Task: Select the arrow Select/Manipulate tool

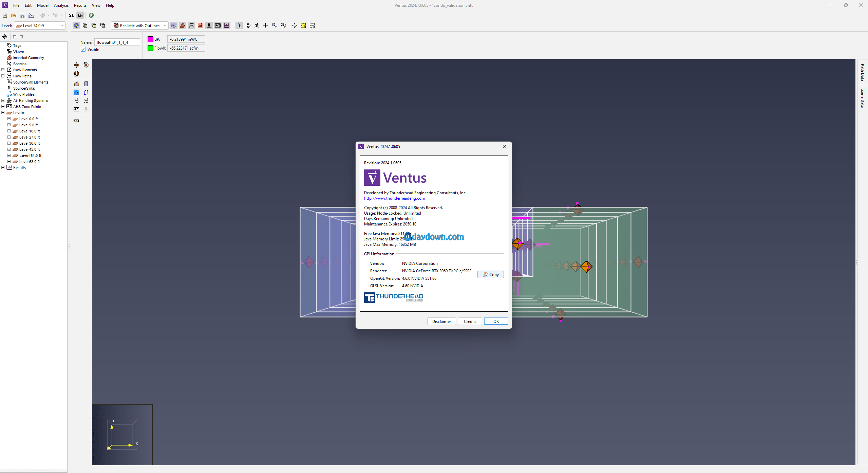Action: click(239, 25)
